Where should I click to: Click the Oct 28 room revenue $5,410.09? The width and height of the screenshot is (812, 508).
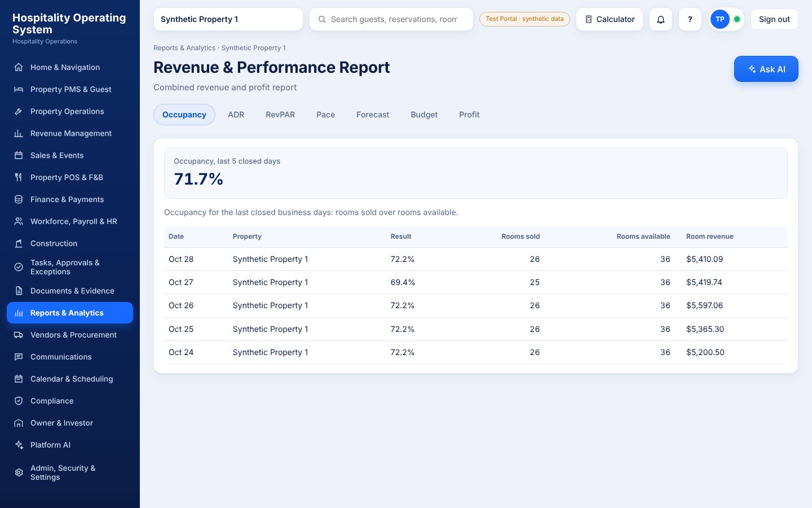tap(704, 259)
